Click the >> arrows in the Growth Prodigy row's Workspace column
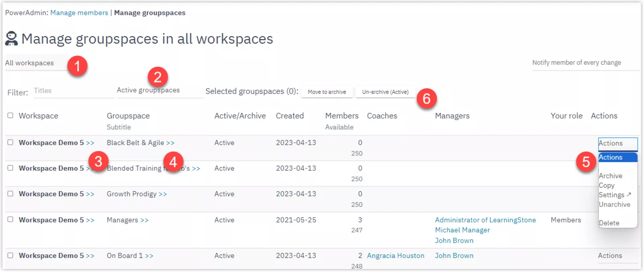The height and width of the screenshot is (272, 644). [x=90, y=194]
